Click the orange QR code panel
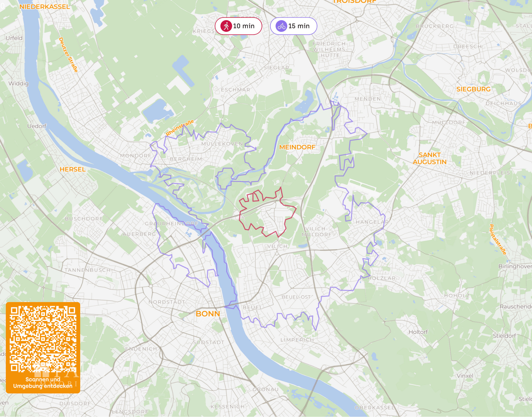 (43, 348)
